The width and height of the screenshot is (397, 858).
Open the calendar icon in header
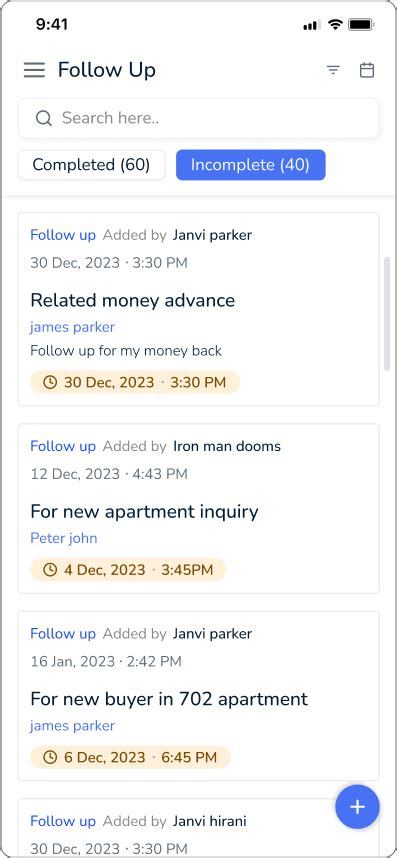[367, 70]
